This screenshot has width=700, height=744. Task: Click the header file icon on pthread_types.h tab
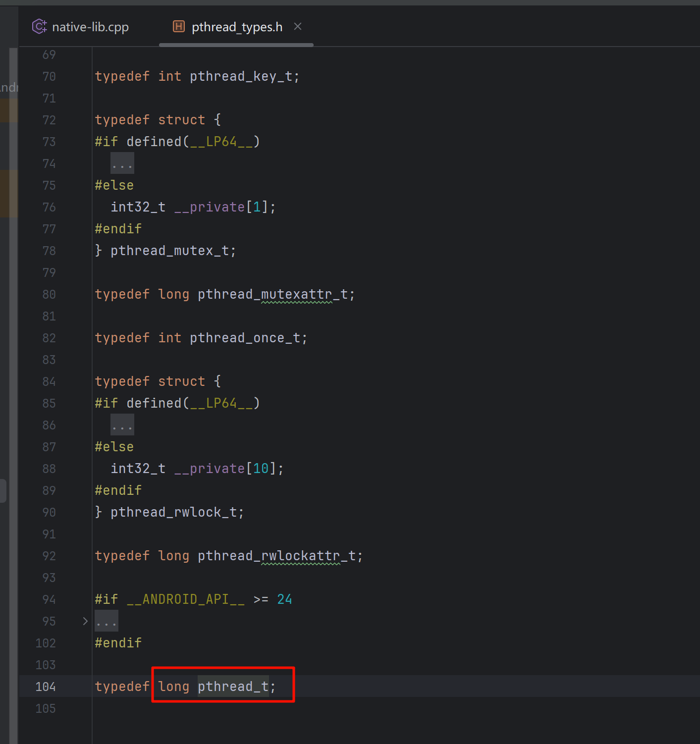[x=178, y=27]
